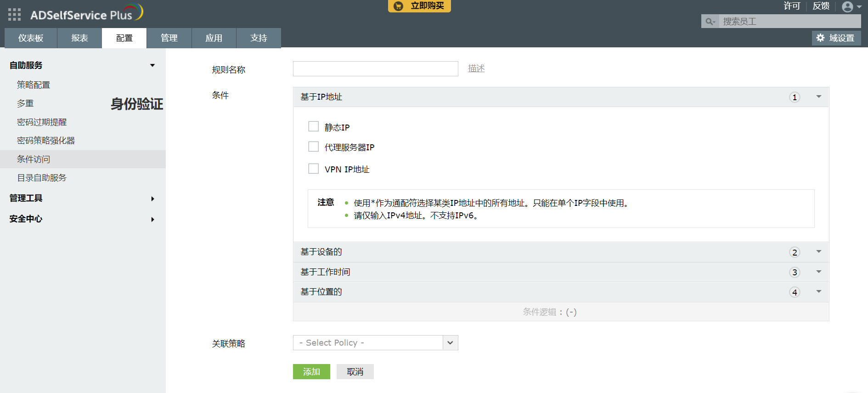Click the number 3 condition badge
Image resolution: width=868 pixels, height=393 pixels.
(795, 273)
